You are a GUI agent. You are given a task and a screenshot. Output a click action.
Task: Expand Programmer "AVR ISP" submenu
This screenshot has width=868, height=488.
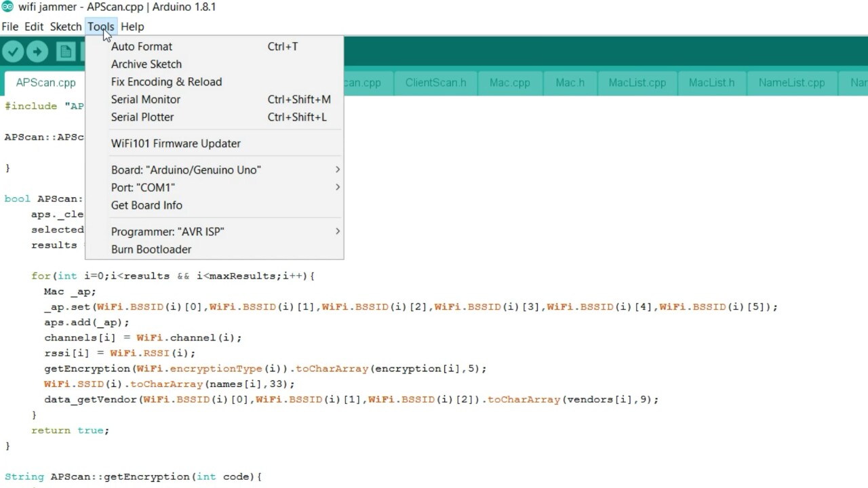click(x=214, y=231)
